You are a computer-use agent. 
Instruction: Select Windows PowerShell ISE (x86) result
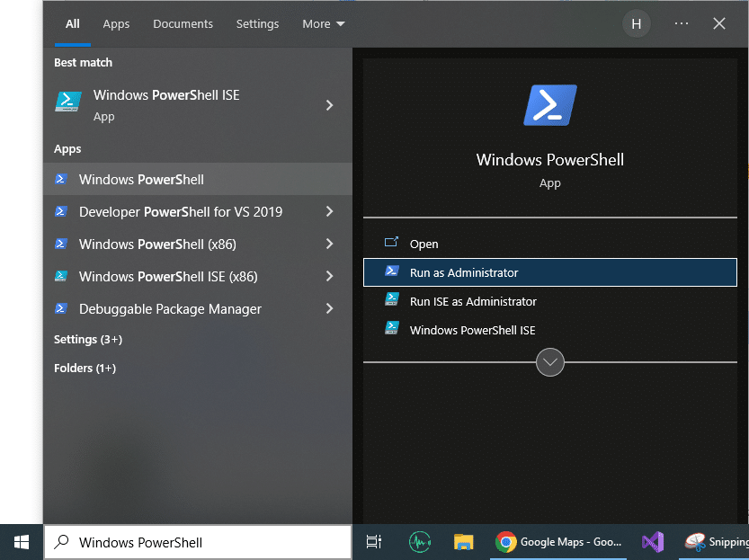(x=198, y=277)
